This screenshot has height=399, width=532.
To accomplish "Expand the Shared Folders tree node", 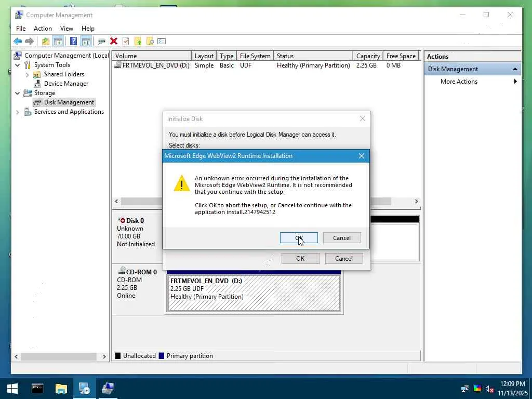I will tap(27, 75).
